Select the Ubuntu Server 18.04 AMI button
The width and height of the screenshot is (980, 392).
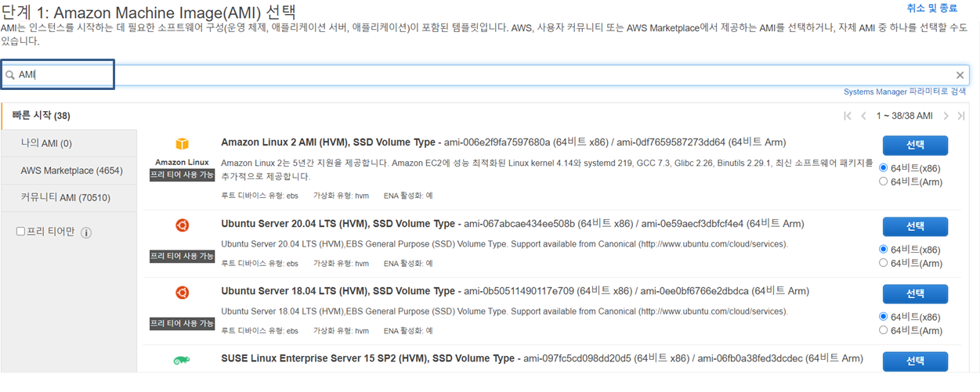[915, 294]
